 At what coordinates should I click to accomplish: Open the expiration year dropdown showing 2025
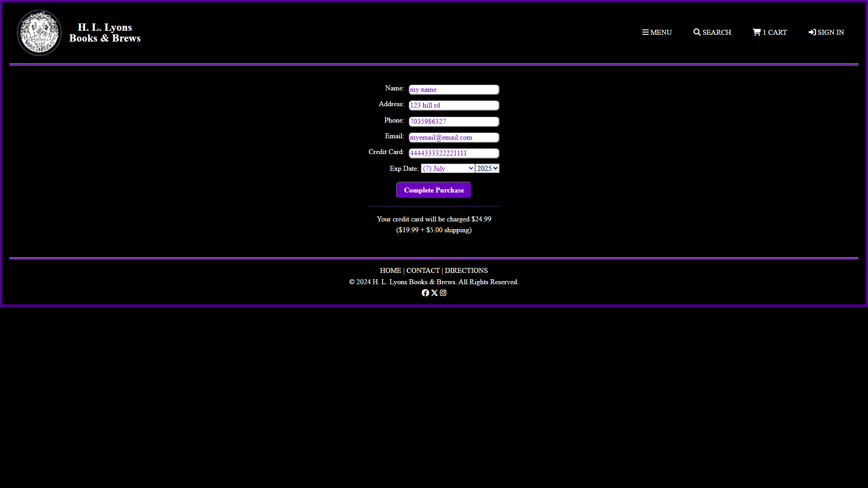pos(487,169)
